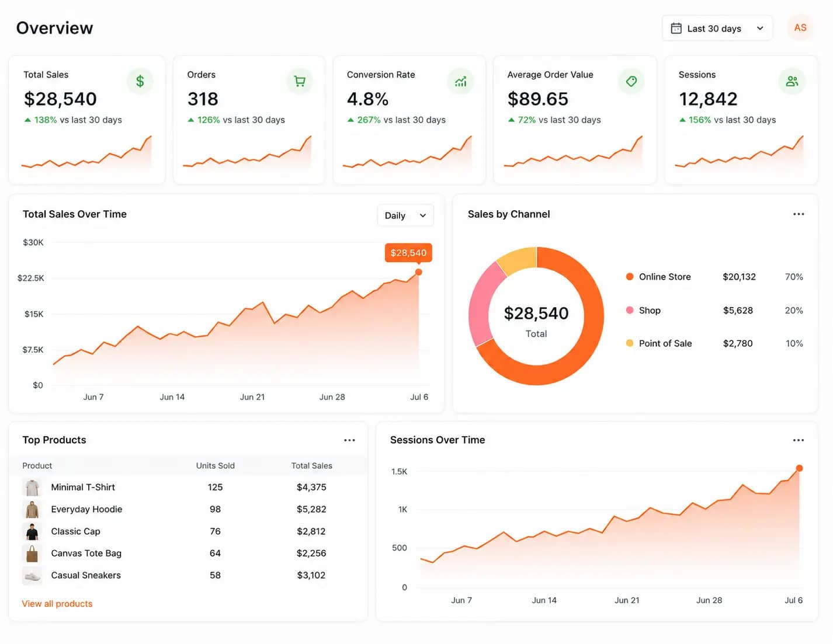Click the Overview page heading
Image resolution: width=833 pixels, height=644 pixels.
(54, 28)
